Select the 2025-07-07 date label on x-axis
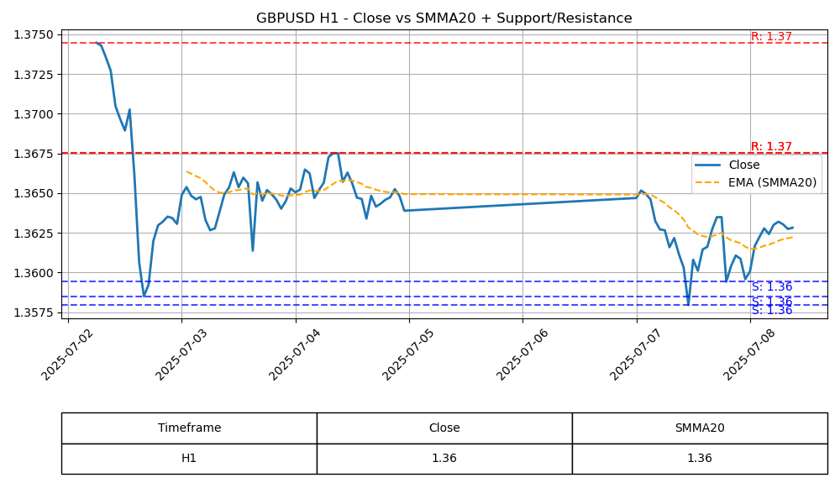 [636, 354]
